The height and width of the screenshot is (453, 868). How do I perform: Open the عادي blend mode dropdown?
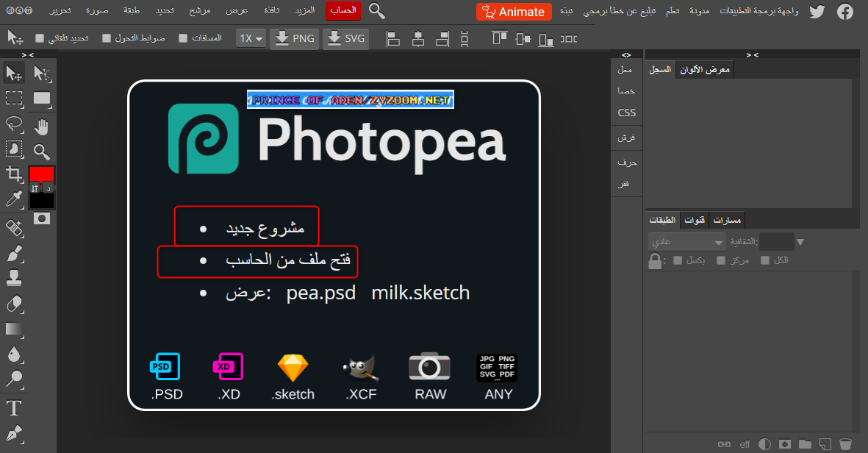pyautogui.click(x=687, y=242)
